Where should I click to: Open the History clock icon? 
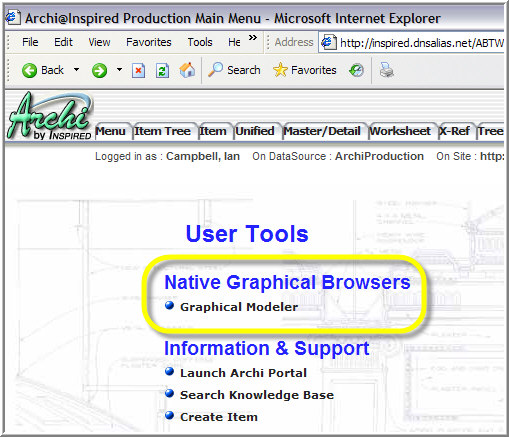pyautogui.click(x=356, y=70)
